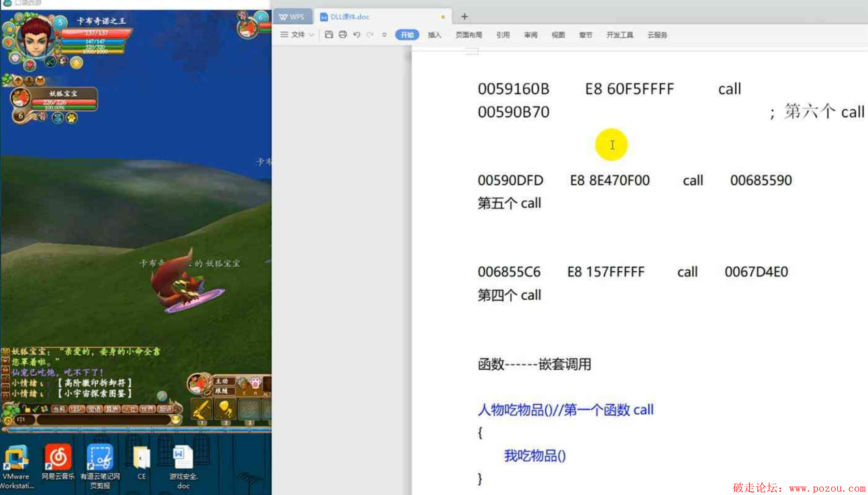Click the player avatar portrait in game
868x495 pixels.
(36, 37)
